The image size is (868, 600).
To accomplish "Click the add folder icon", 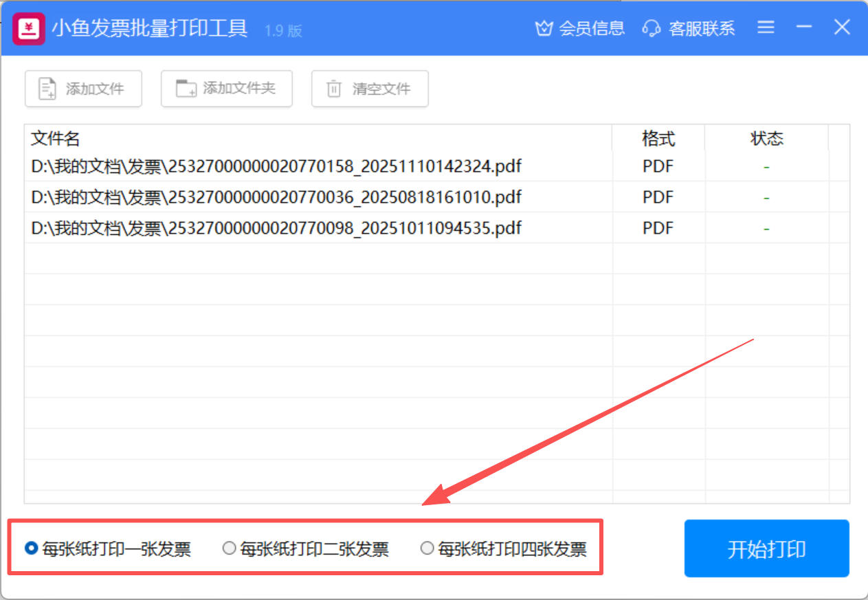I will click(x=186, y=89).
